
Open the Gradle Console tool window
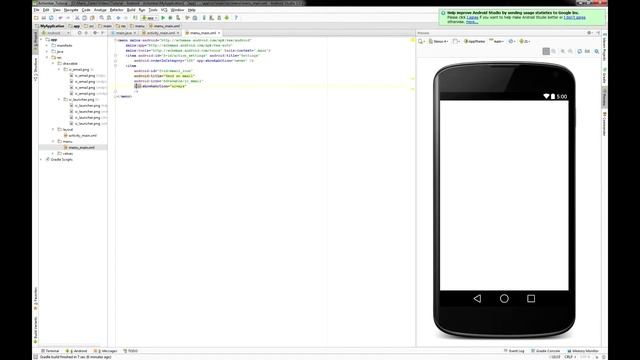point(546,351)
